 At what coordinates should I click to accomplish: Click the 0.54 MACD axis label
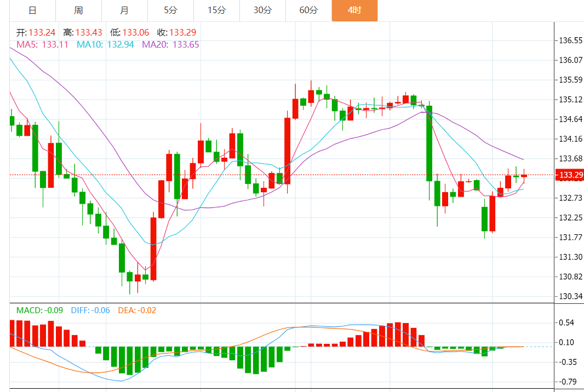point(566,323)
